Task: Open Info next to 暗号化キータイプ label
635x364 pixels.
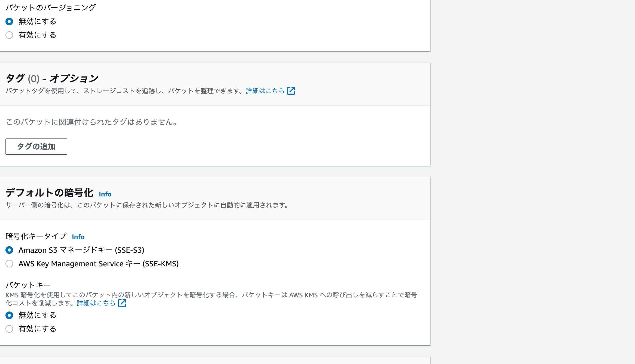Action: (78, 237)
